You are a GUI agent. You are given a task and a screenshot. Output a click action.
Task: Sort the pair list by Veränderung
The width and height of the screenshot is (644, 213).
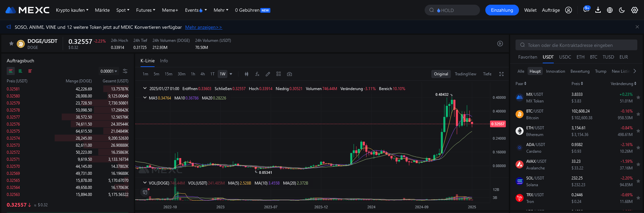click(x=623, y=83)
